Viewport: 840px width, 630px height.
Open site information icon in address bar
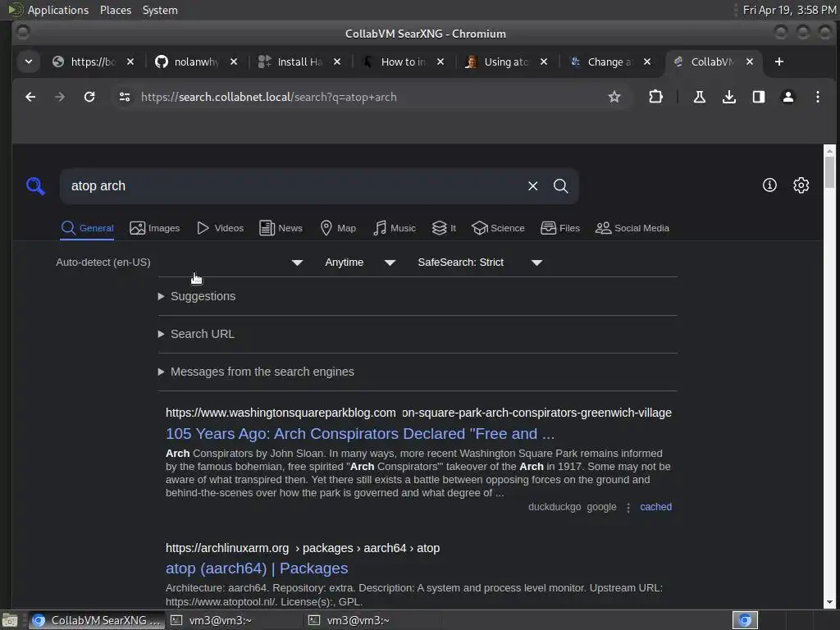(x=125, y=97)
